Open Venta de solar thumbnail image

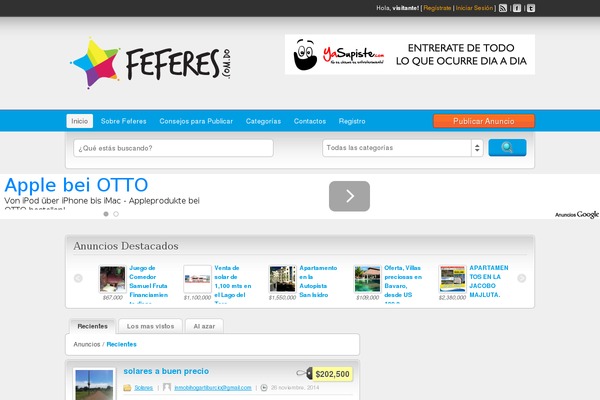197,279
